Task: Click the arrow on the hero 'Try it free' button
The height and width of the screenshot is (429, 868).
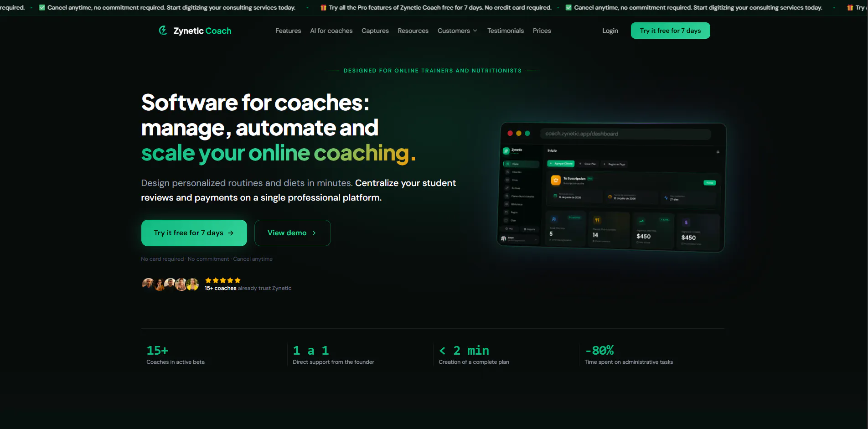Action: pyautogui.click(x=231, y=233)
